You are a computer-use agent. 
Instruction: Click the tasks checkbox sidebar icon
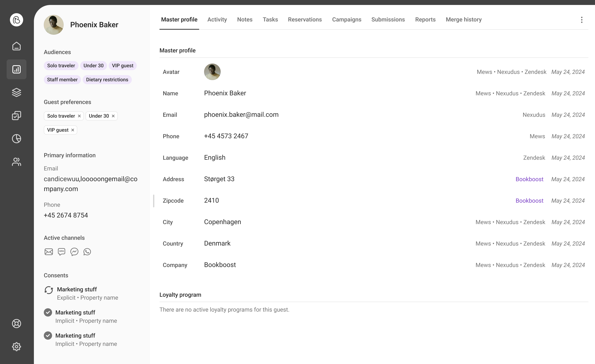click(16, 116)
